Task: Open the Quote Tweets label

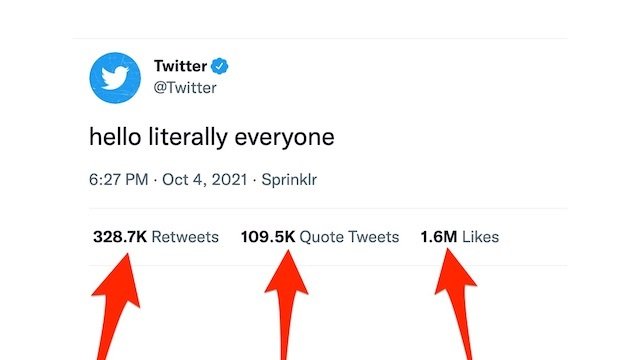Action: [x=349, y=237]
